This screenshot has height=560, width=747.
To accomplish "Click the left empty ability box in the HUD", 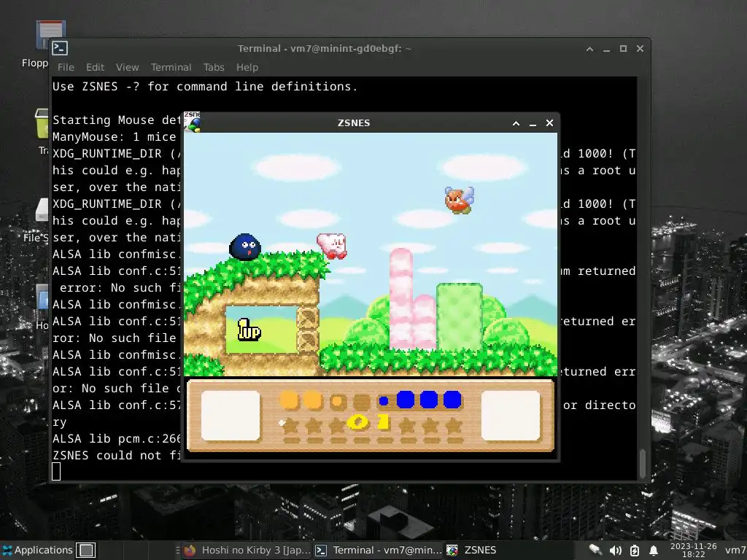I will pos(231,416).
